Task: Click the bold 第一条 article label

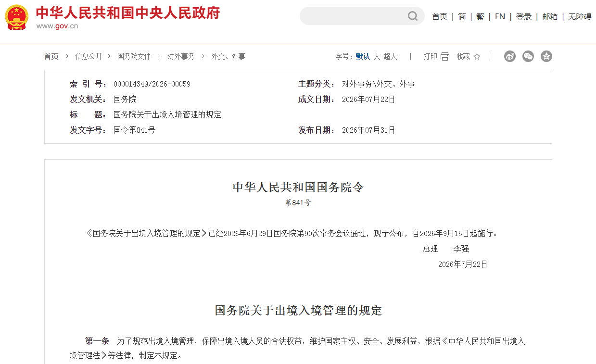Action: coord(97,341)
